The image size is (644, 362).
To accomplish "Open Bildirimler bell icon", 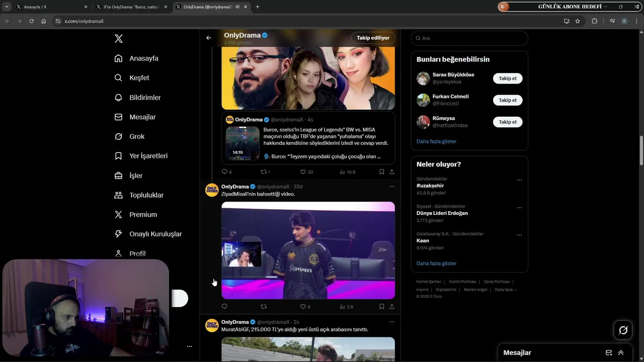I will click(118, 98).
